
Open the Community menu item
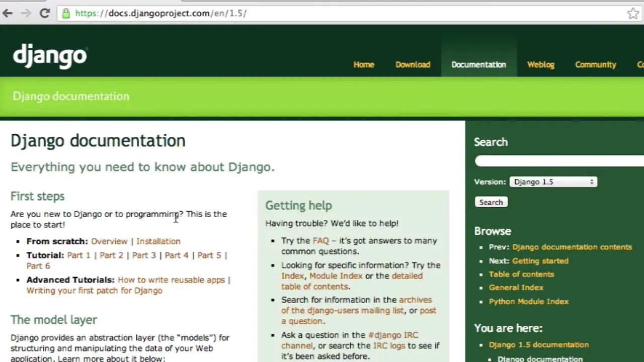(x=596, y=64)
